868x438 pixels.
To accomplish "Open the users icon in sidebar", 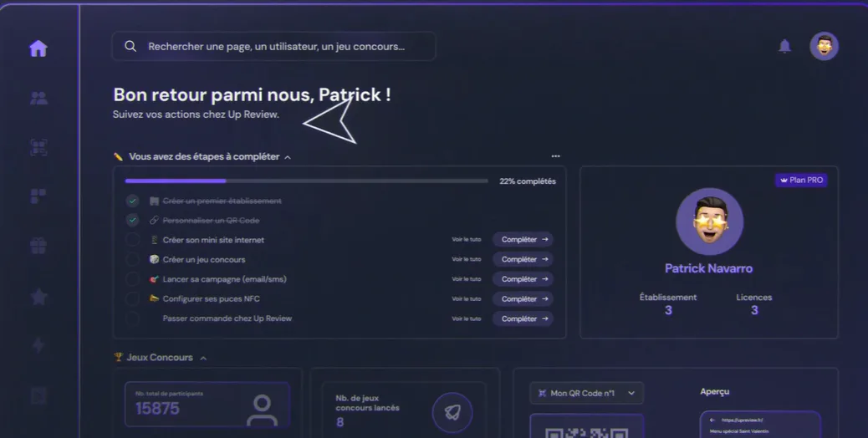I will tap(38, 98).
